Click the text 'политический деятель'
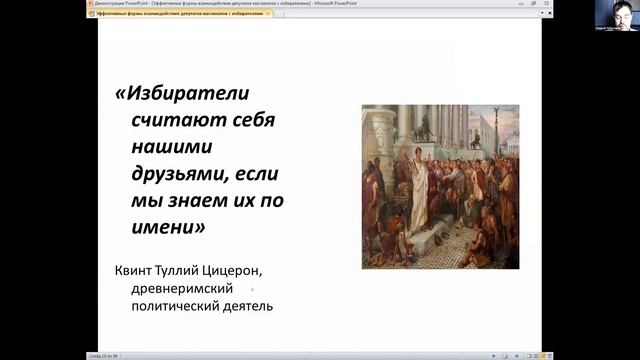This screenshot has width=640, height=360. point(202,306)
